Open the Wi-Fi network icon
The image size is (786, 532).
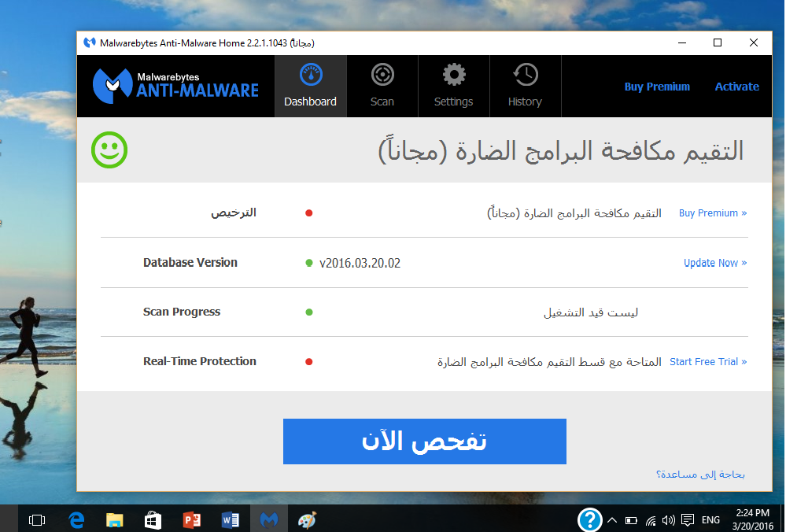click(x=651, y=520)
